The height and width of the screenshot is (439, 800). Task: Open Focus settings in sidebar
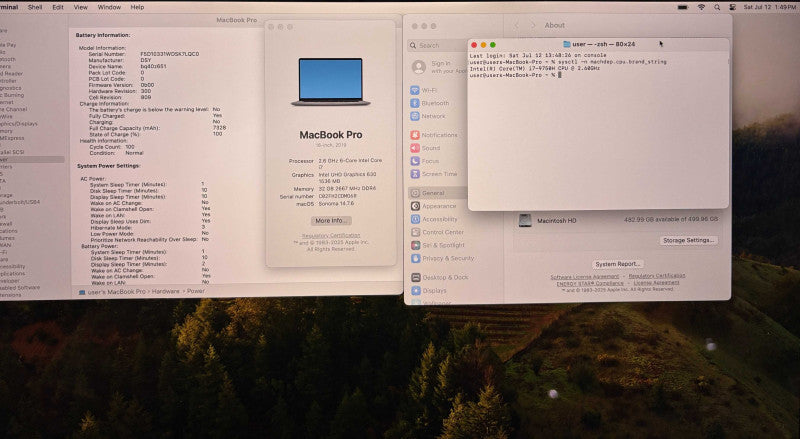[425, 161]
